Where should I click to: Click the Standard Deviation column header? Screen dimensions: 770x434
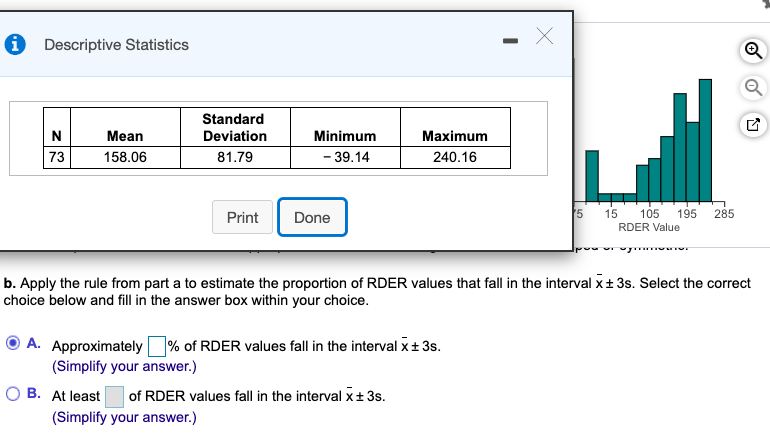click(235, 127)
